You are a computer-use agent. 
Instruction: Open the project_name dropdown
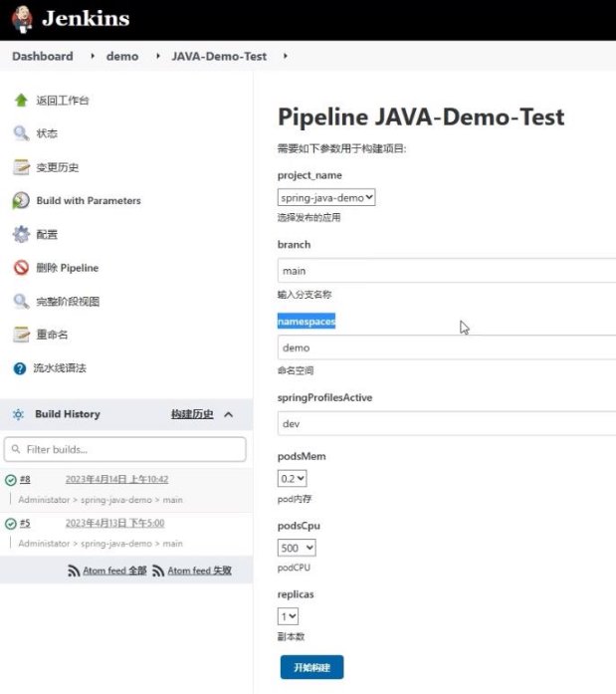pyautogui.click(x=326, y=197)
